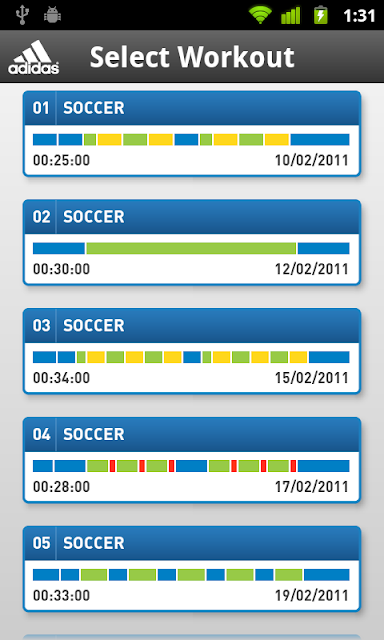Tap the battery charging icon
384x640 pixels.
pyautogui.click(x=321, y=16)
